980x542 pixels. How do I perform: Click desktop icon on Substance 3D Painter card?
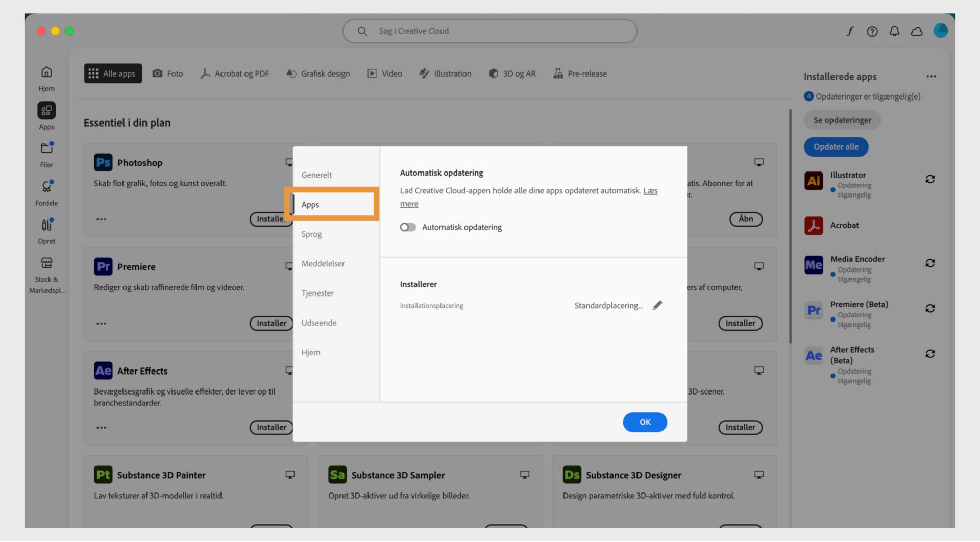pos(290,475)
